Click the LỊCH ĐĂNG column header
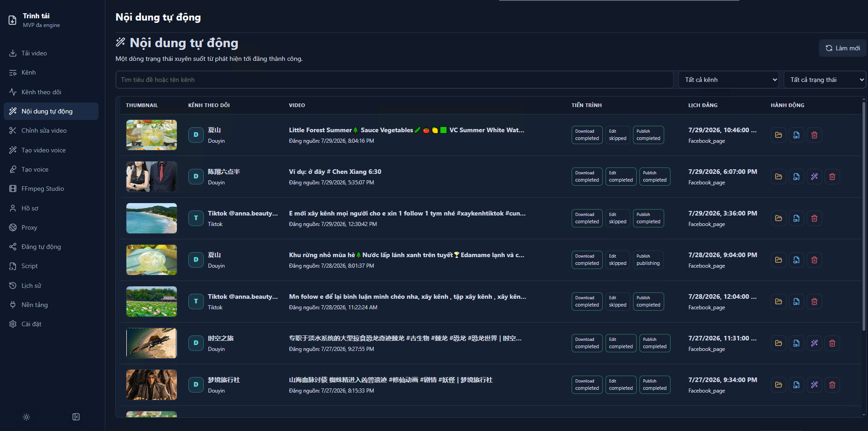This screenshot has width=868, height=431. [x=703, y=105]
